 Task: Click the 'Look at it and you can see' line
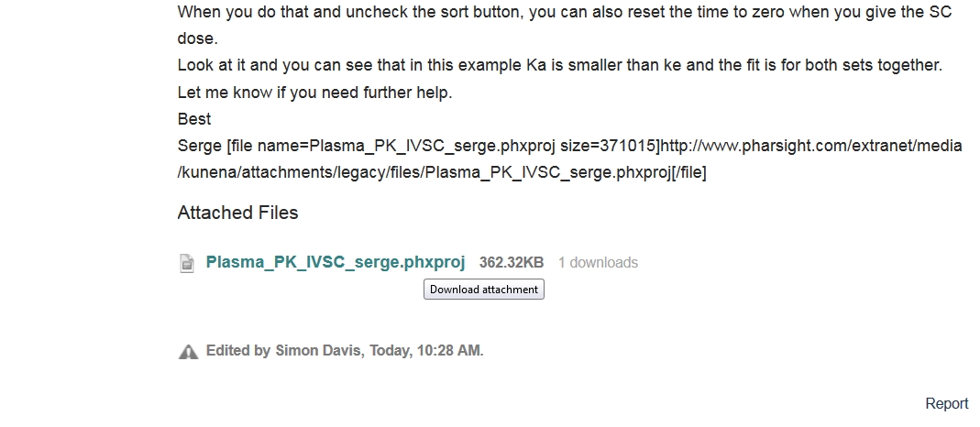[559, 65]
